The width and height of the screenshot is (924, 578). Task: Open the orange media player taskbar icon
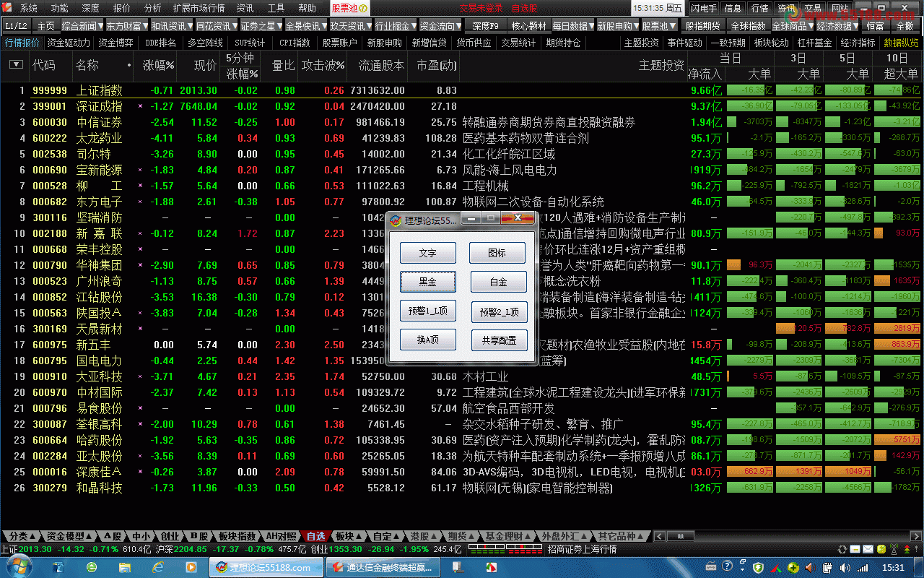click(191, 567)
